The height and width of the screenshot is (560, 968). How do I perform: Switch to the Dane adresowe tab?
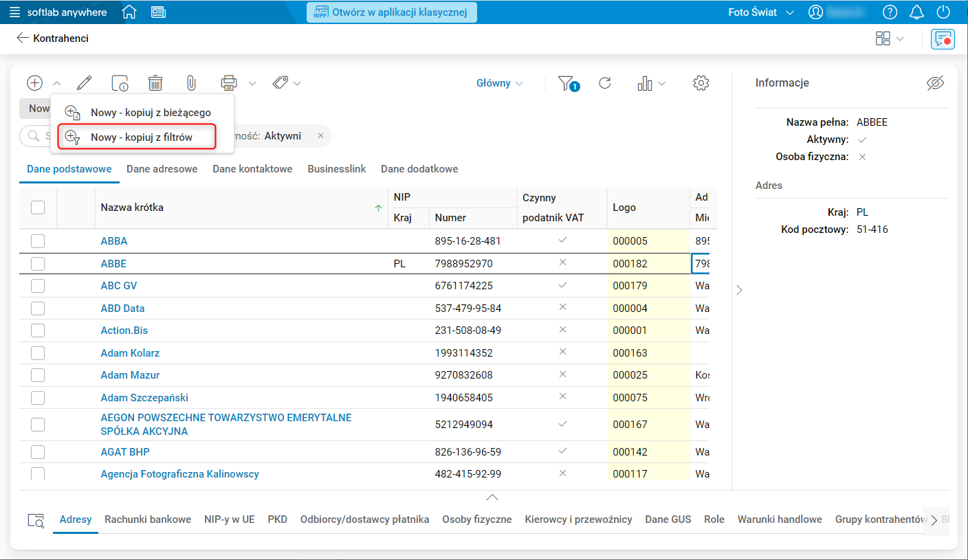(x=162, y=169)
